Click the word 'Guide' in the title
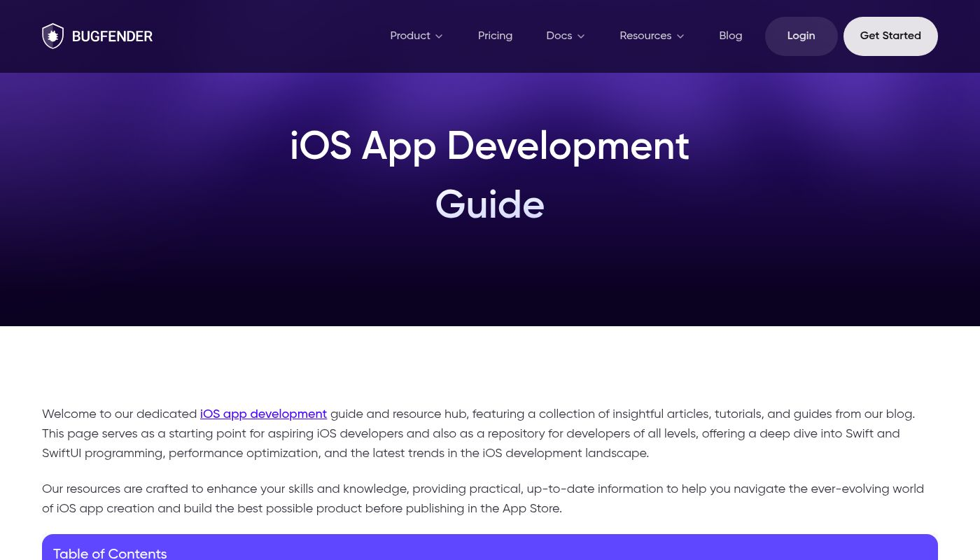980x560 pixels. pyautogui.click(x=489, y=206)
